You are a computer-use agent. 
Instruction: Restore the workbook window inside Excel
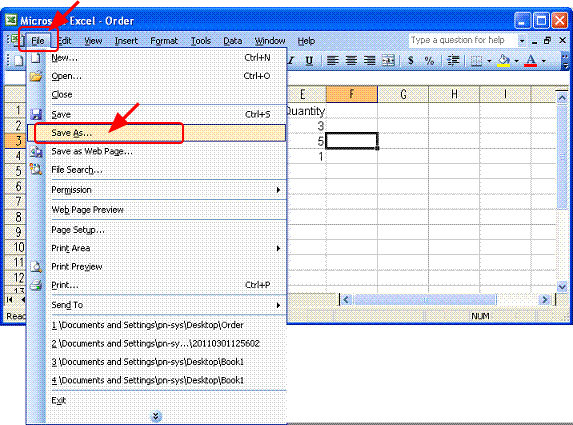[x=547, y=41]
